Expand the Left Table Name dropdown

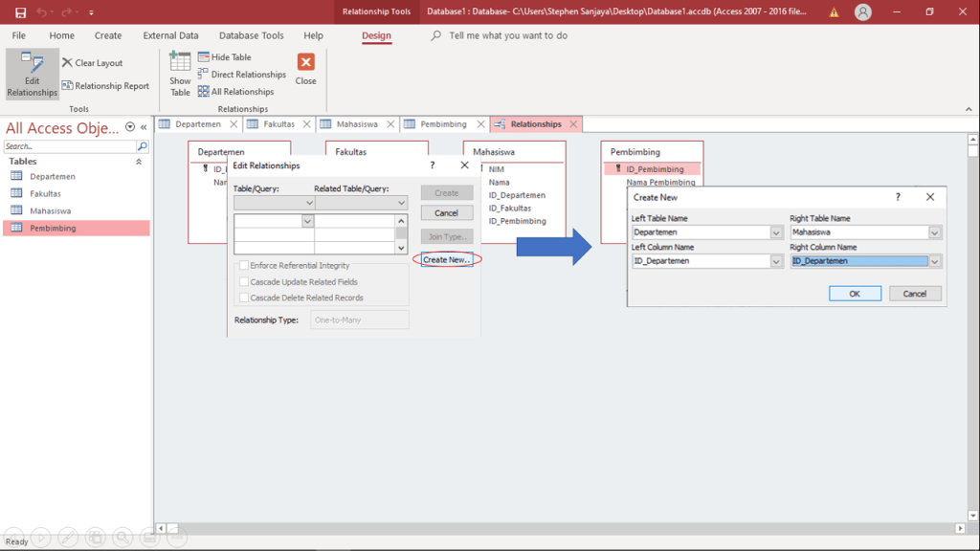pyautogui.click(x=776, y=232)
